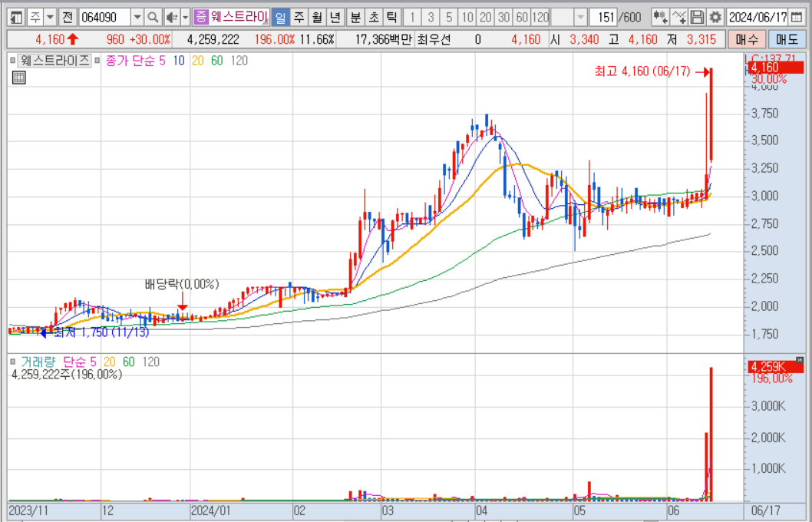Select the 1 interval button
Image resolution: width=812 pixels, height=522 pixels.
coord(412,17)
